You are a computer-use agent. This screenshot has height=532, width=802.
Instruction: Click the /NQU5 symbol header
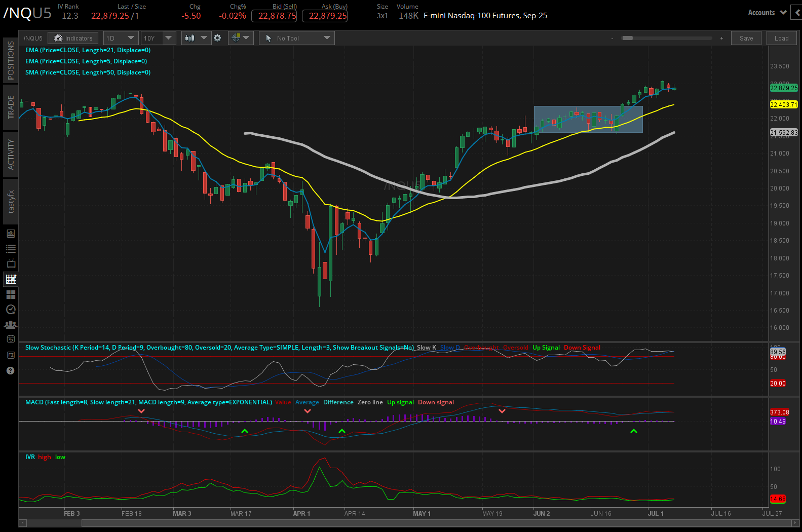[27, 13]
